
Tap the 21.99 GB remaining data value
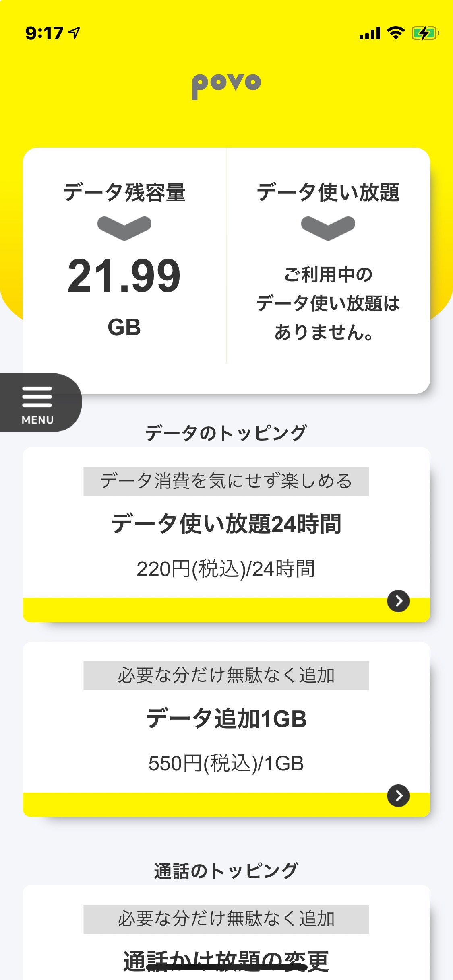(124, 277)
